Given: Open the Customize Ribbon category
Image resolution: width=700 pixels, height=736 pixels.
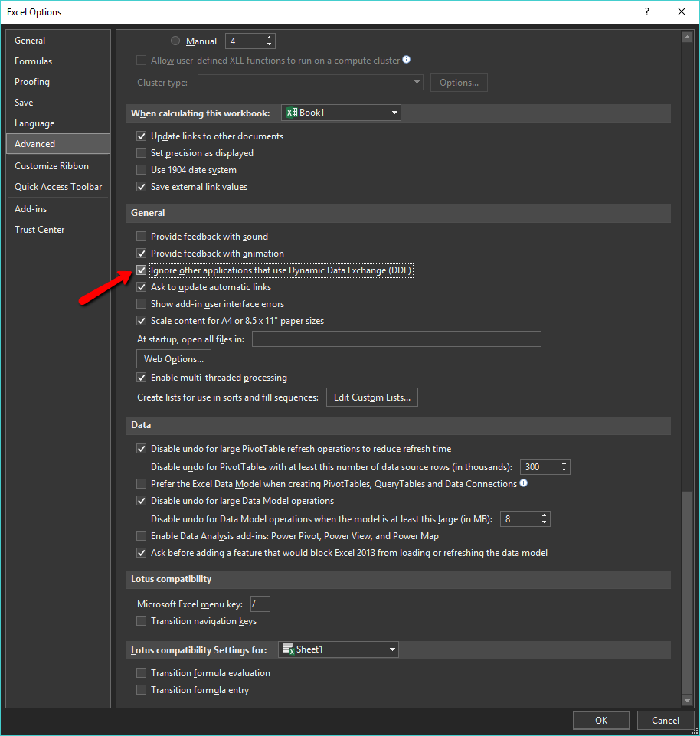Looking at the screenshot, I should 51,166.
